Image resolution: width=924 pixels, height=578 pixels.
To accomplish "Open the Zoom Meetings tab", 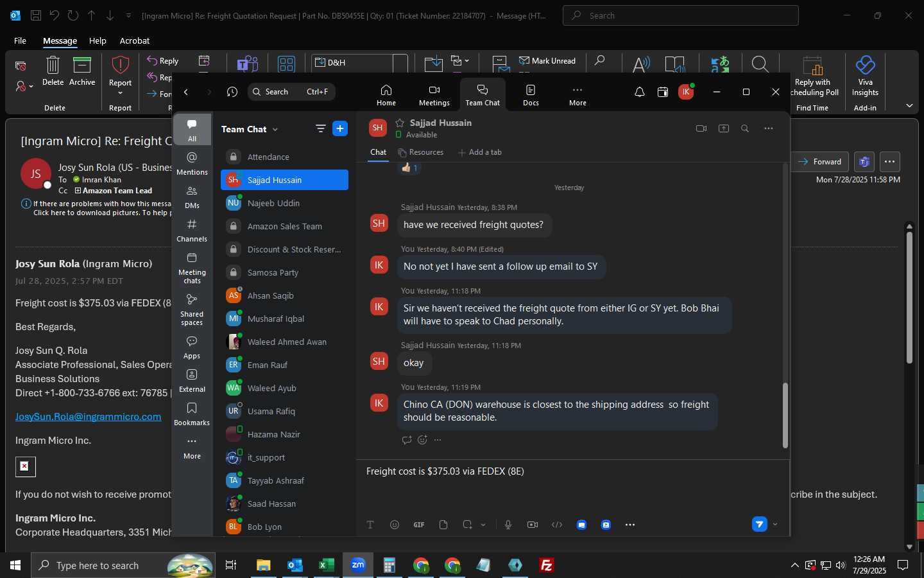I will point(434,94).
